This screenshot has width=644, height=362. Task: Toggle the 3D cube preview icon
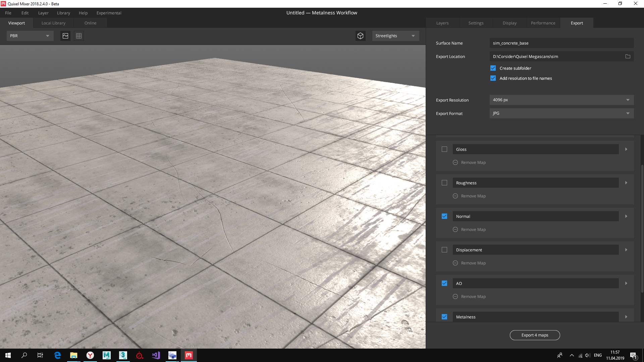[360, 36]
